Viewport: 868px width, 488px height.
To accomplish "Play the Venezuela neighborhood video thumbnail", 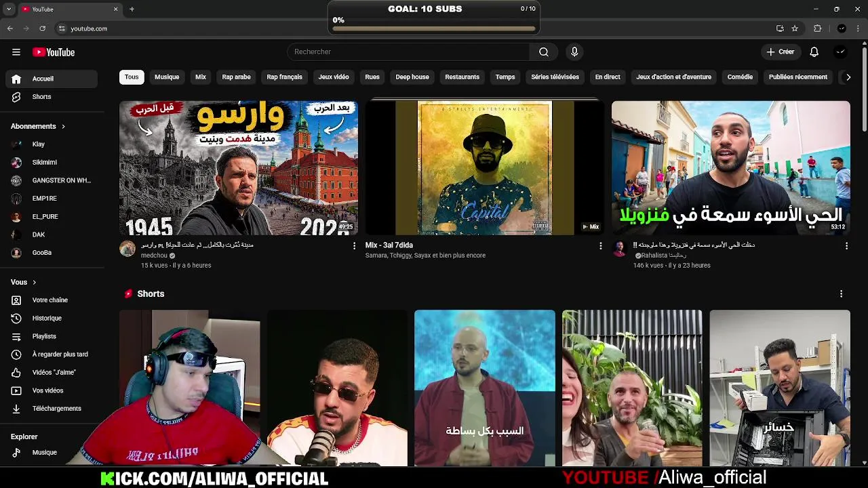I will (x=731, y=168).
